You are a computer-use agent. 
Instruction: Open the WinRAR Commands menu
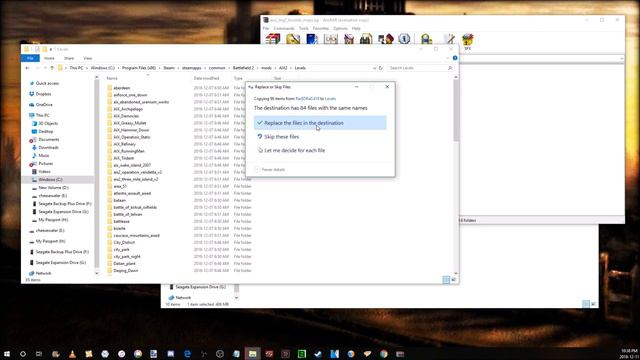click(284, 28)
